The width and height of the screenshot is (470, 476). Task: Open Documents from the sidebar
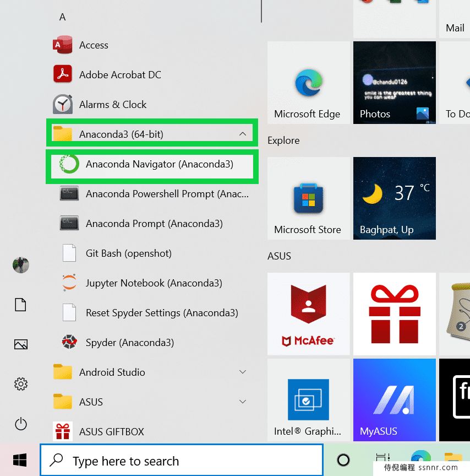click(x=20, y=305)
